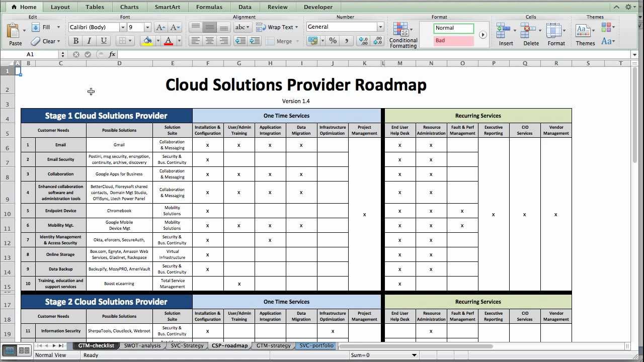Open the Charts ribbon tab
The height and width of the screenshot is (362, 644).
pos(129,7)
